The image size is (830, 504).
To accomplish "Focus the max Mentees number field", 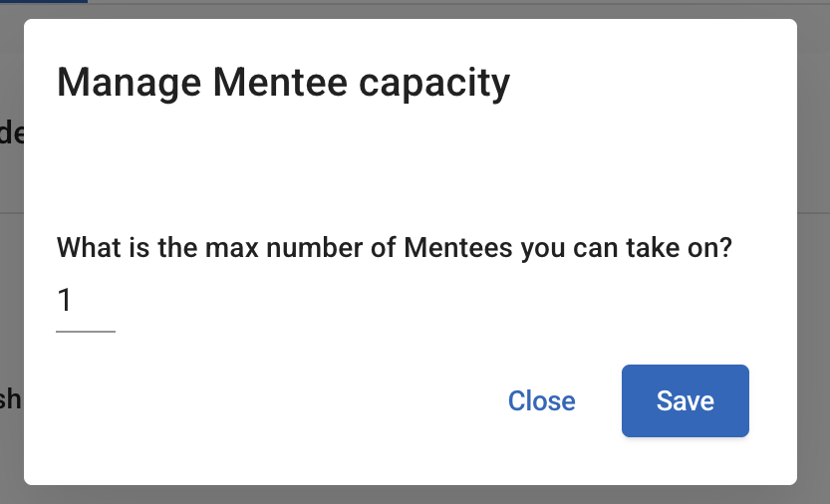I will tap(85, 302).
